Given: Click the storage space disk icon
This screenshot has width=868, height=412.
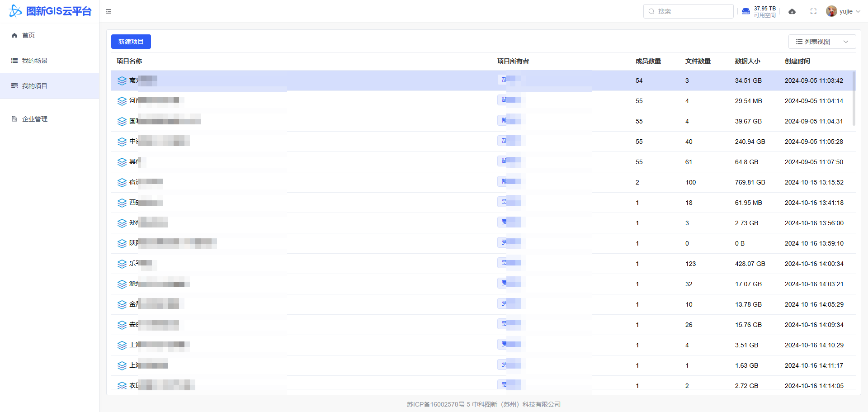Looking at the screenshot, I should 746,12.
